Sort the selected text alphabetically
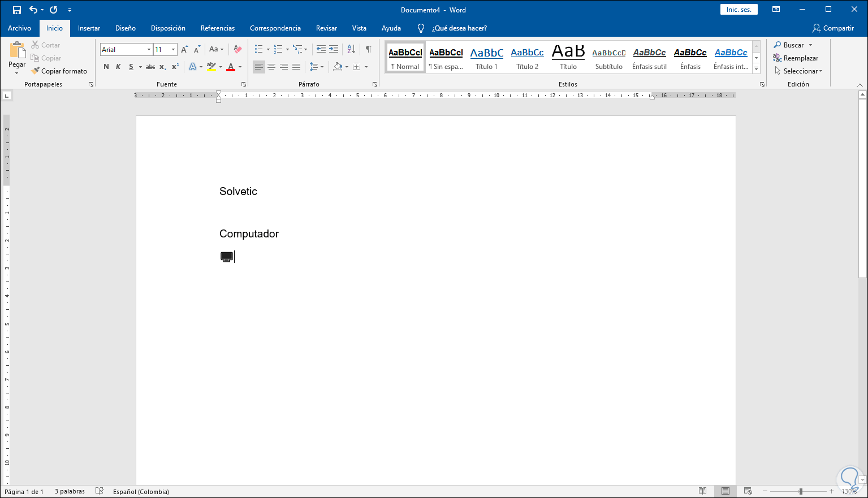 pyautogui.click(x=351, y=50)
